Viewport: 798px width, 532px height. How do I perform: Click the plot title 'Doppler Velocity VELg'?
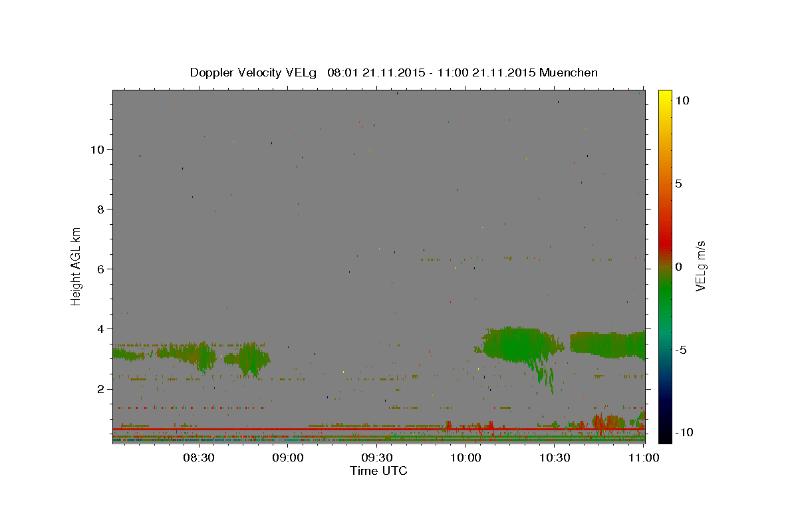(254, 72)
